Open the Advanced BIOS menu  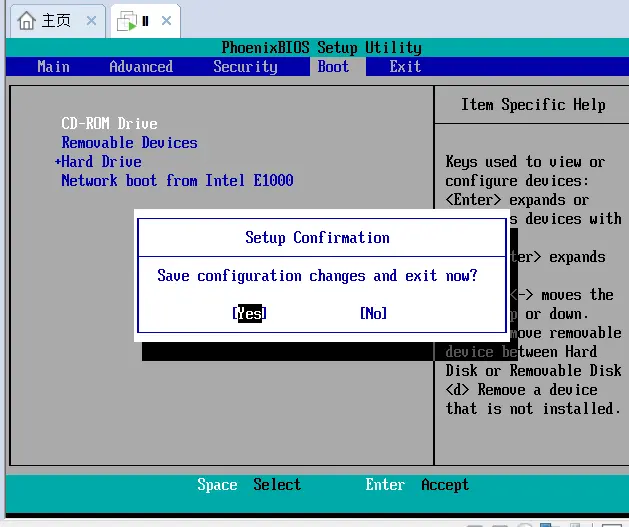(x=141, y=67)
